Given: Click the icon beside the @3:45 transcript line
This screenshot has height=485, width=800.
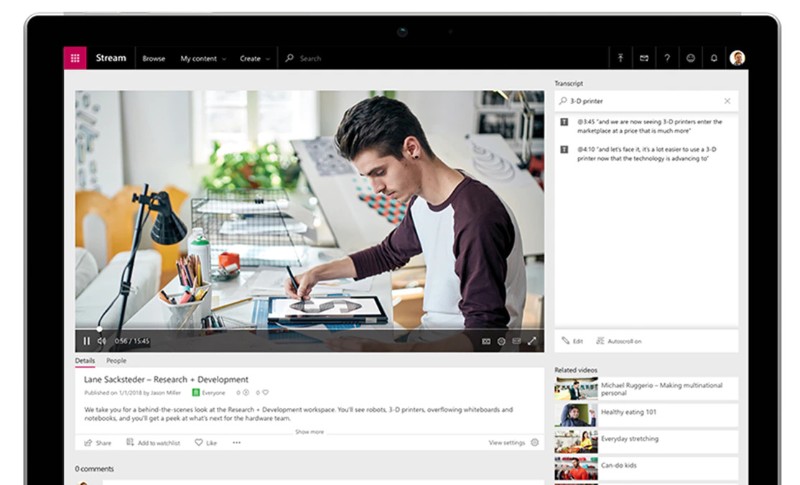Looking at the screenshot, I should (564, 122).
